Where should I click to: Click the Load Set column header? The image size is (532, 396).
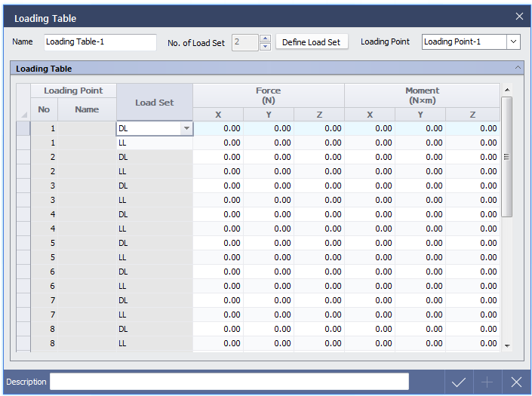coord(154,103)
